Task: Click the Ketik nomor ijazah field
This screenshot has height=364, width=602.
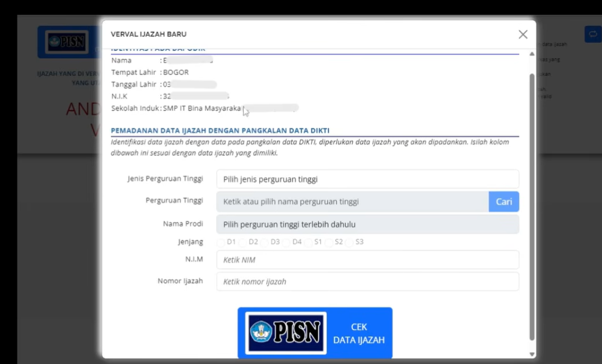Action: pyautogui.click(x=367, y=282)
